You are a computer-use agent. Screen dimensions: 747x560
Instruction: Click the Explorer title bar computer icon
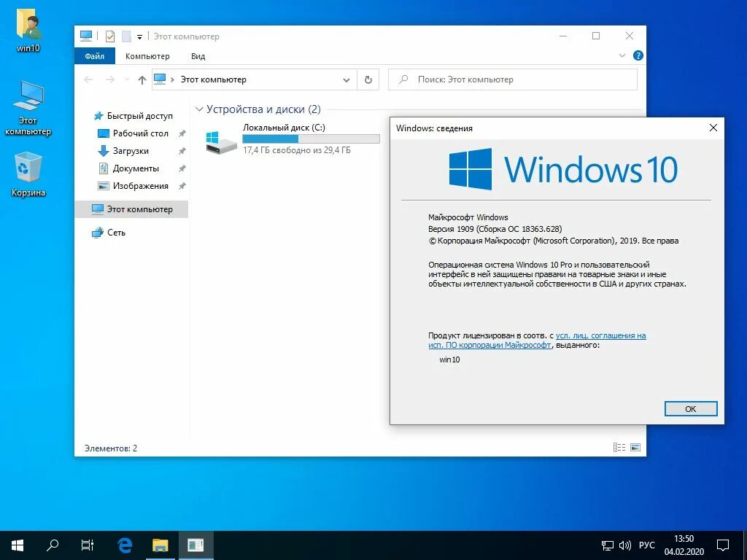click(x=86, y=36)
